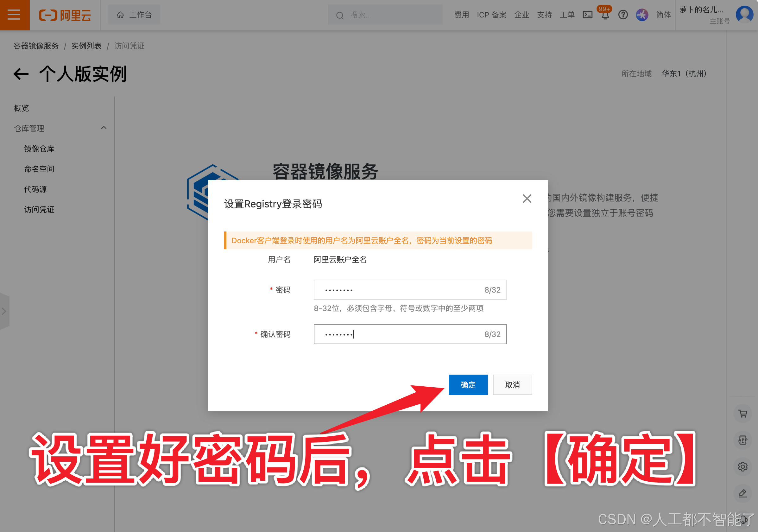
Task: Collapse the 仓库管理 section
Action: pyautogui.click(x=104, y=128)
